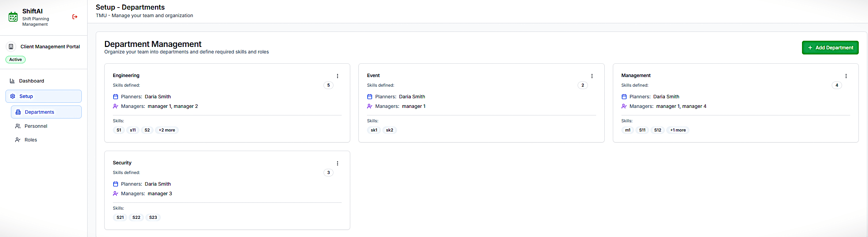Open the Roles page
The height and width of the screenshot is (237, 868).
pyautogui.click(x=31, y=140)
